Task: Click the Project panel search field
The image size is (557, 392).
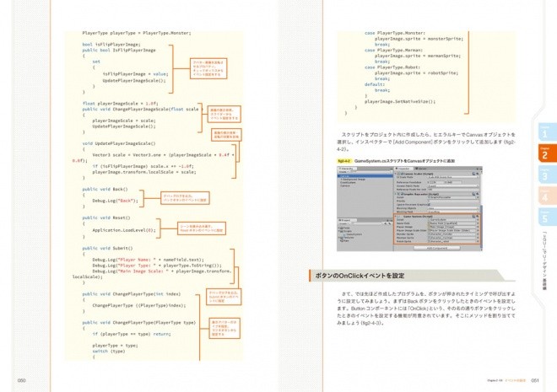Action: pos(366,224)
